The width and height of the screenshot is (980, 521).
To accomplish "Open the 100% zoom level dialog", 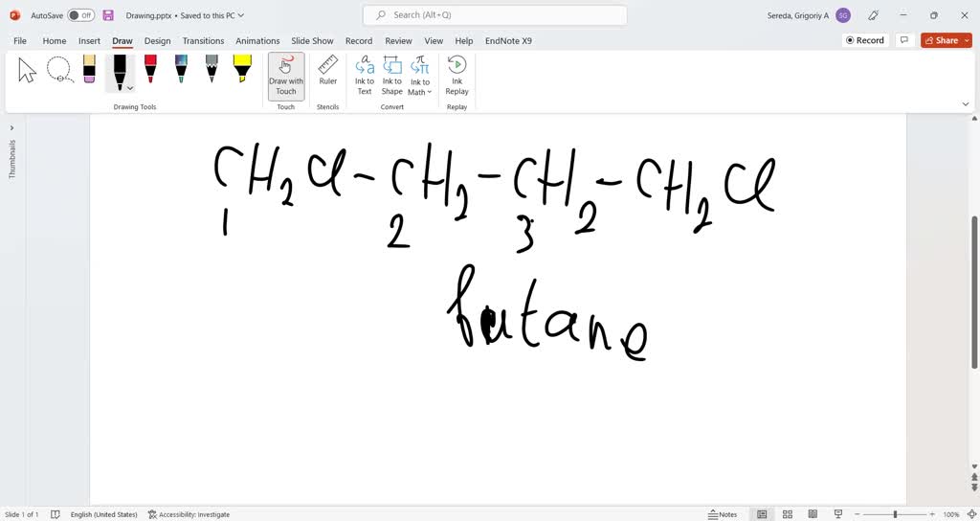I will (x=950, y=514).
